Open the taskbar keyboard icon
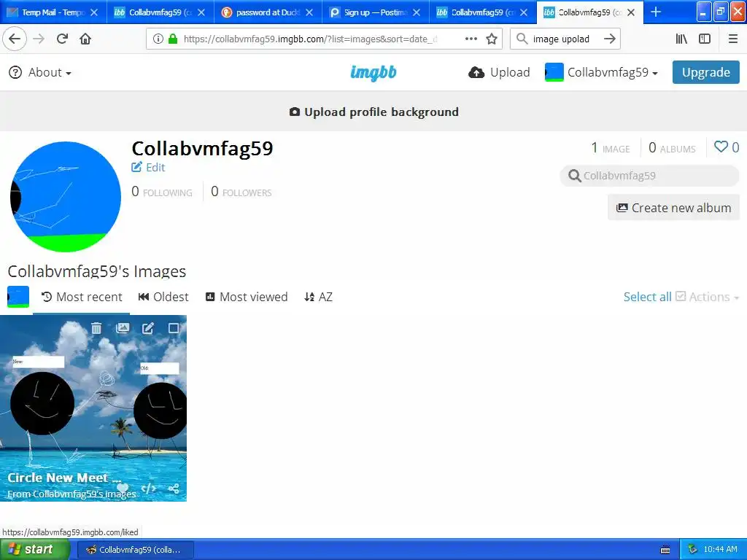 665,550
